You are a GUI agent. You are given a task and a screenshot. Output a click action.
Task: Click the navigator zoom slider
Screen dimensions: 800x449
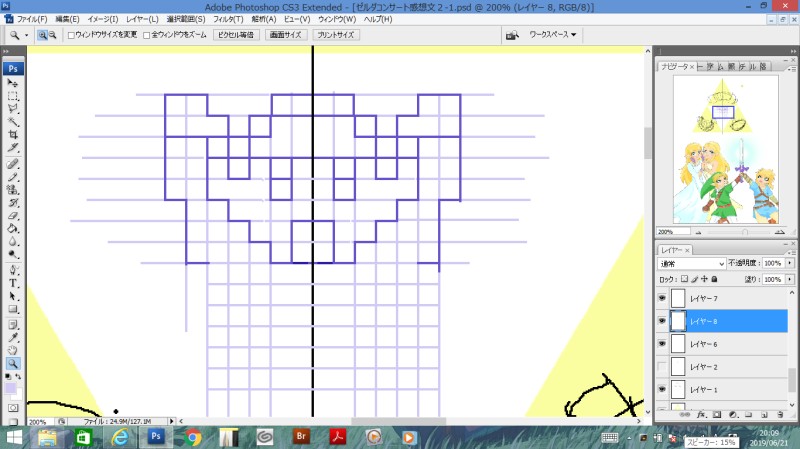point(744,232)
